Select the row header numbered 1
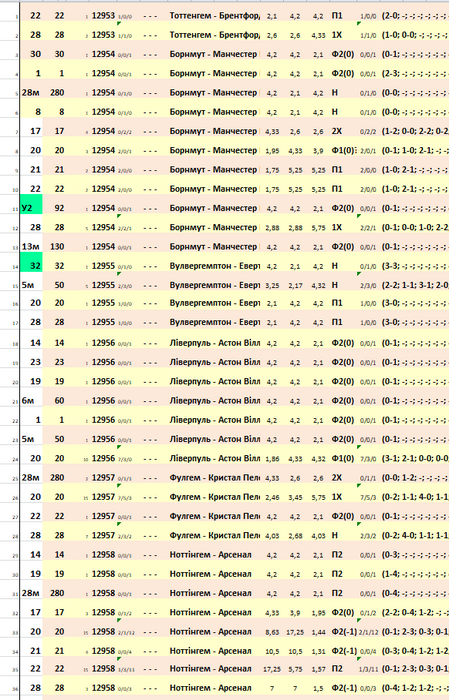 pos(16,17)
